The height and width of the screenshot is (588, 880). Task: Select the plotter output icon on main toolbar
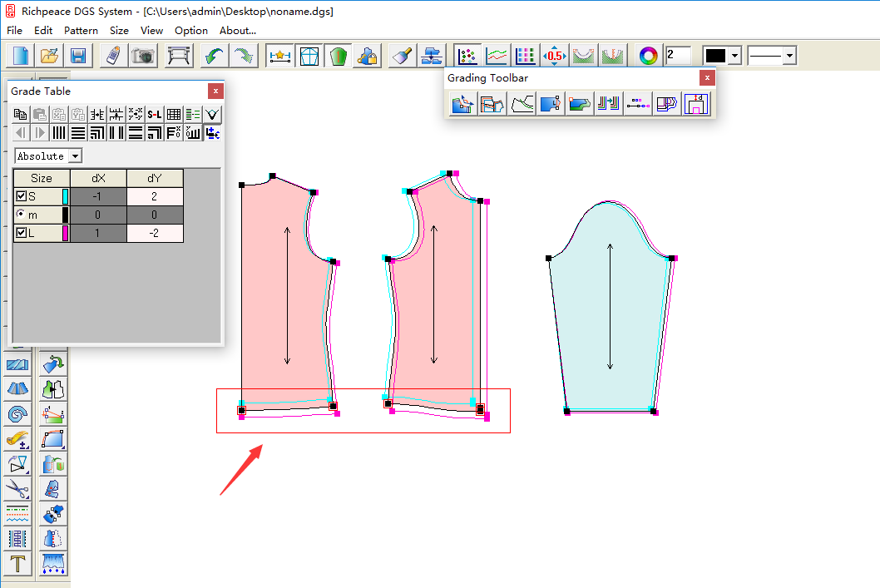[x=179, y=56]
